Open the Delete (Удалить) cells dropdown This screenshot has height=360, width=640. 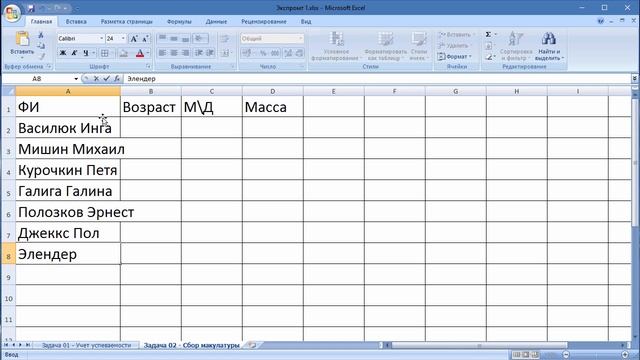[454, 45]
